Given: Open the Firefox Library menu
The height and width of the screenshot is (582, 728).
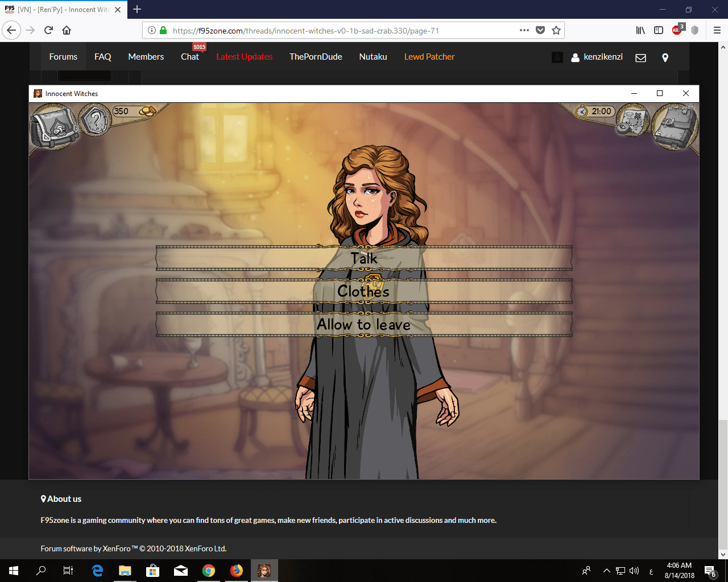Looking at the screenshot, I should point(641,30).
